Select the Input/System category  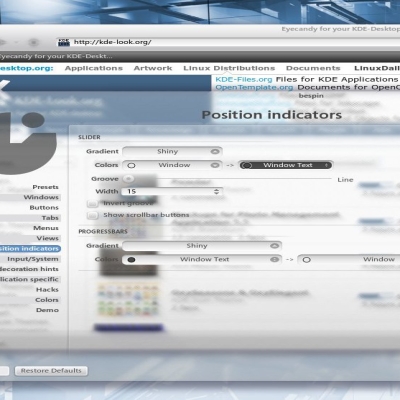pos(33,259)
